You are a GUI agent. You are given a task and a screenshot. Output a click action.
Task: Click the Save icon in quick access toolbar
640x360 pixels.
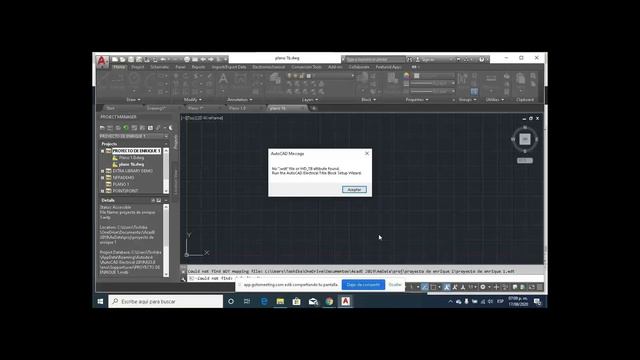click(x=131, y=59)
